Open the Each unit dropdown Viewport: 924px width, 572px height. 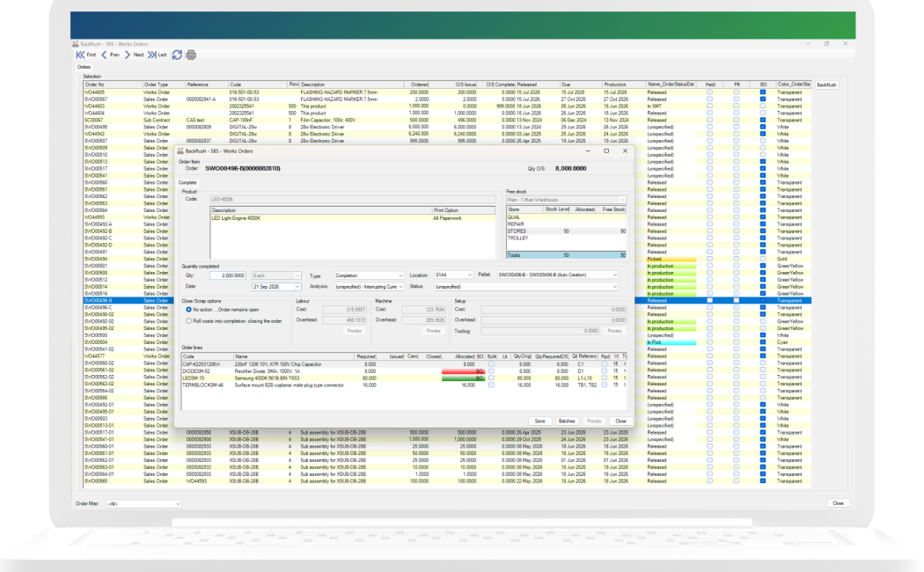point(276,275)
